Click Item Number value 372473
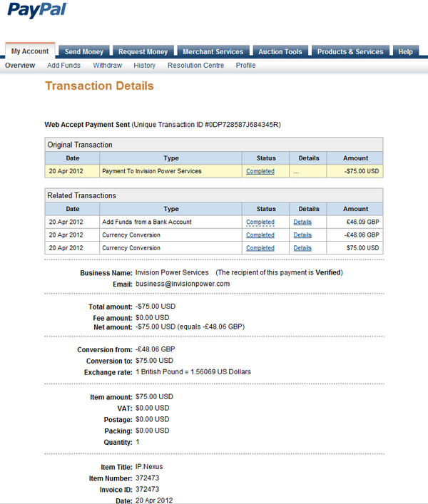 pos(147,478)
